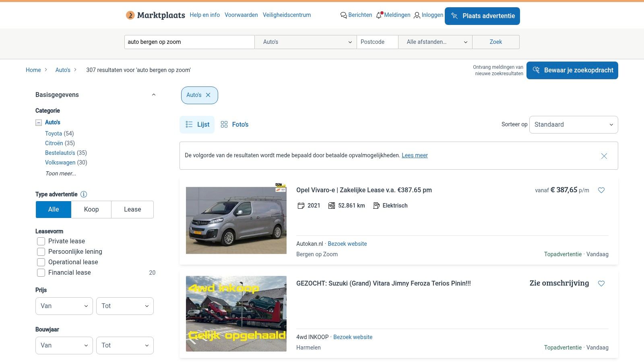Image resolution: width=644 pixels, height=362 pixels.
Task: Switch to Foto's view
Action: [235, 125]
